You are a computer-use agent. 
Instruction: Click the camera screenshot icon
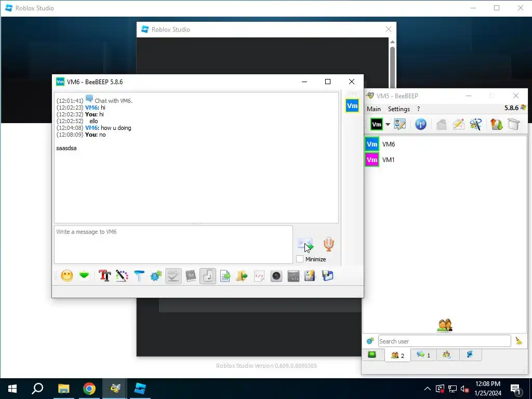(276, 275)
